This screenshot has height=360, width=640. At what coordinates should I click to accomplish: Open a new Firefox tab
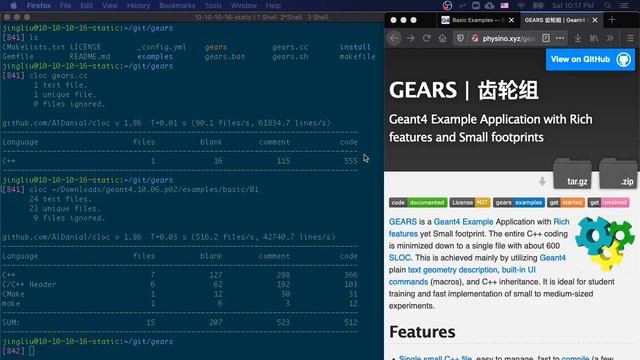click(x=612, y=20)
